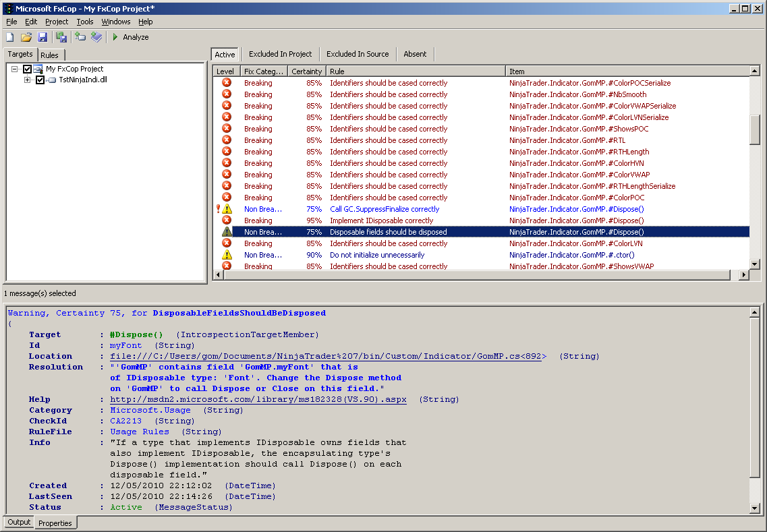Select the 'Do not initialize unnecessarily' rule text
Screen dimensions: 767x532
point(377,255)
